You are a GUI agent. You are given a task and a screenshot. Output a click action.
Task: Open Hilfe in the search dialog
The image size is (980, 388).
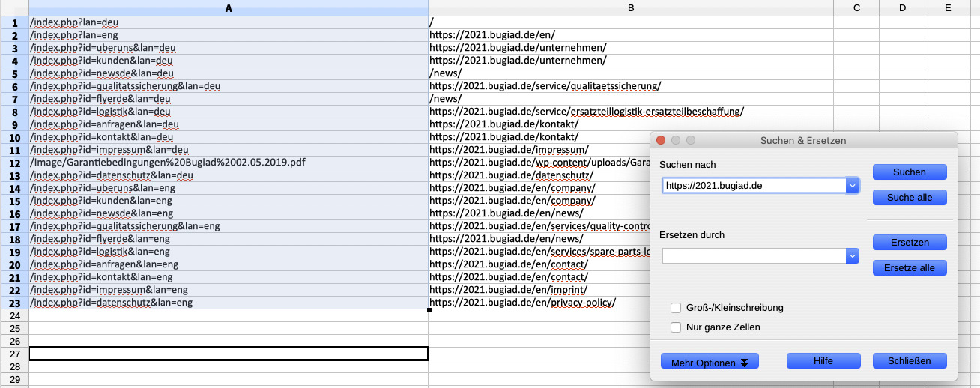pyautogui.click(x=823, y=361)
